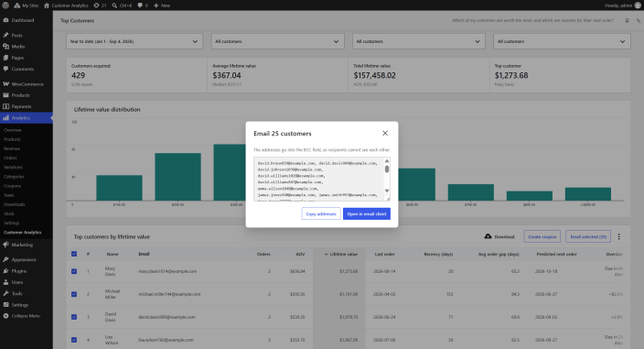Open the Downloads analytics submenu item
This screenshot has width=644, height=349.
pyautogui.click(x=15, y=204)
